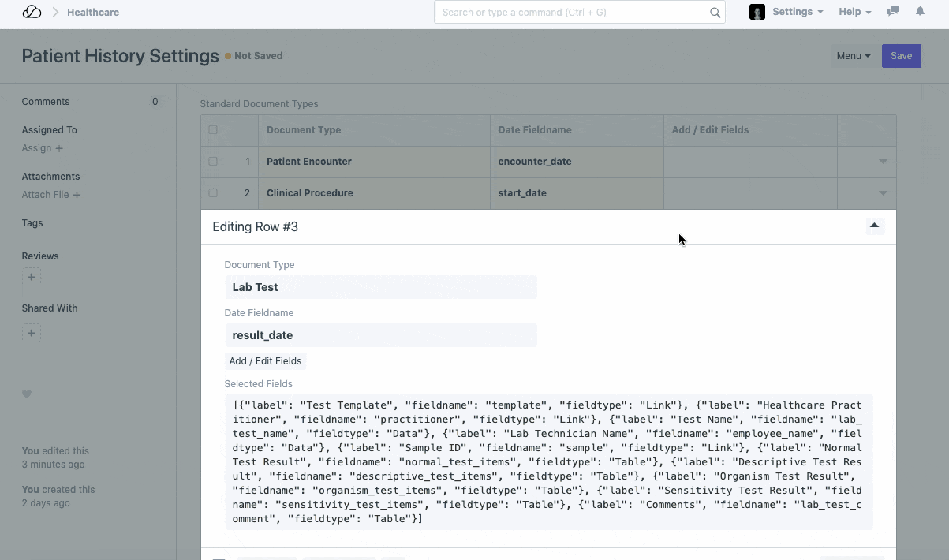Check the Patient Encounter row checkbox

(x=213, y=162)
